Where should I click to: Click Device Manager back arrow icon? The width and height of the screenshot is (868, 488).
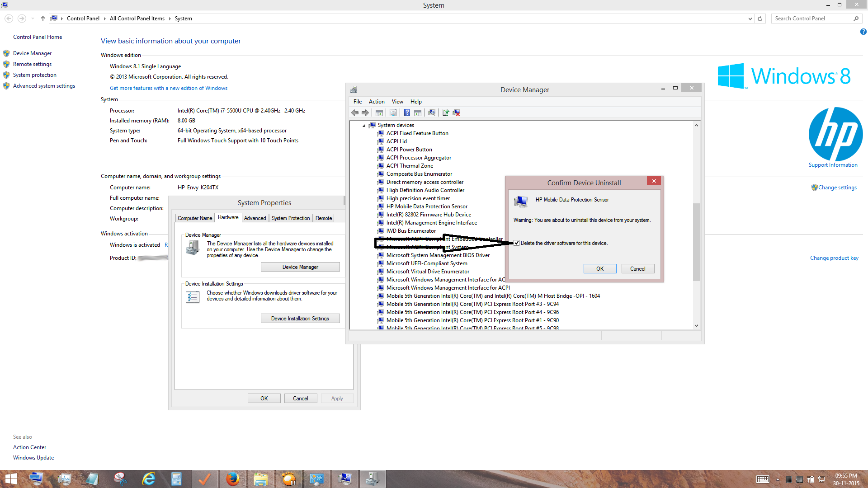coord(355,113)
